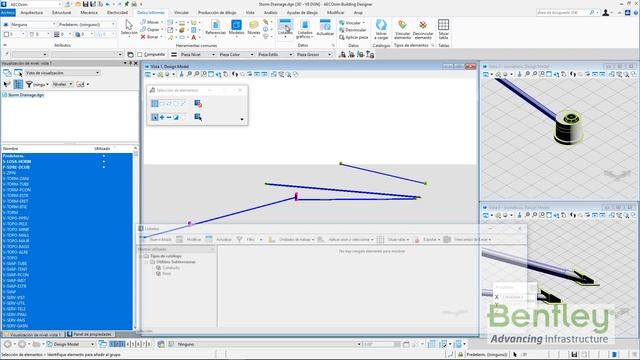Switch to the Producción de dibujo tab
This screenshot has height=360, width=640.
pyautogui.click(x=217, y=13)
